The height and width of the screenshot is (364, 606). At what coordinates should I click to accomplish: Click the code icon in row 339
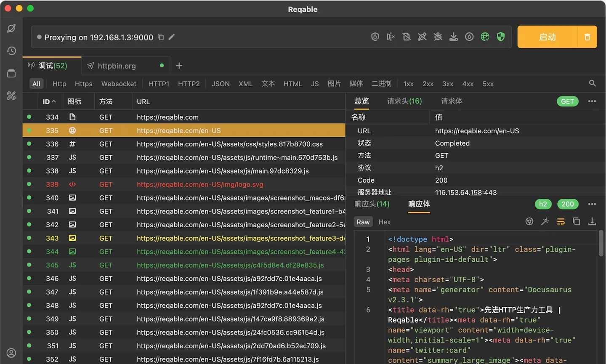point(72,184)
